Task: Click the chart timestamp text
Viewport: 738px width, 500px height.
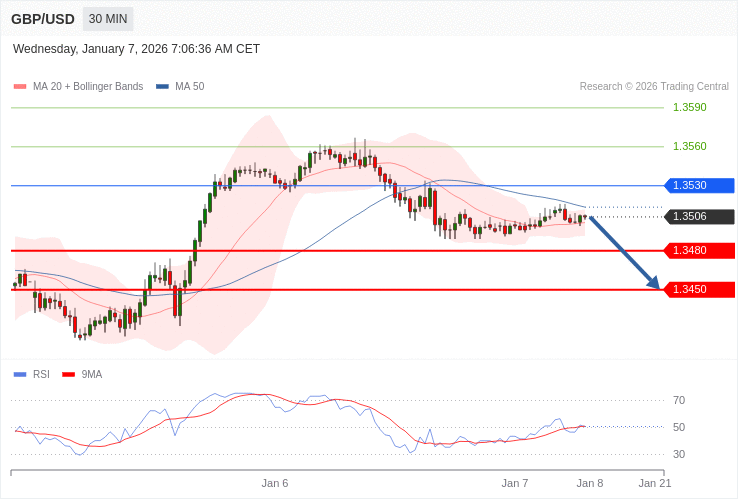Action: [x=136, y=49]
